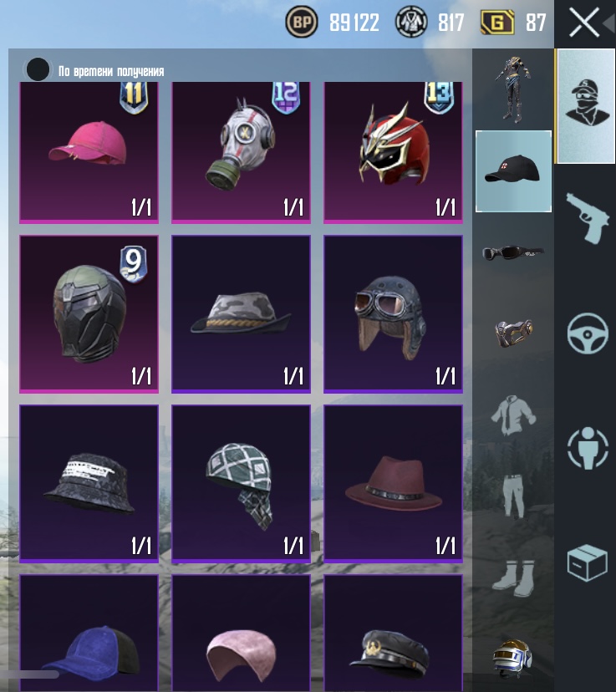
Task: Select the boots footwear slot
Action: click(513, 578)
